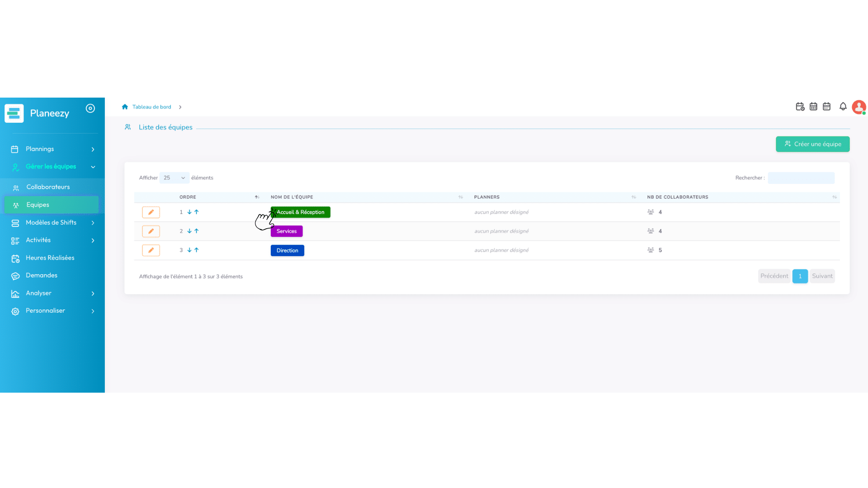This screenshot has width=868, height=488.
Task: Open the user avatar profile icon
Action: [859, 107]
